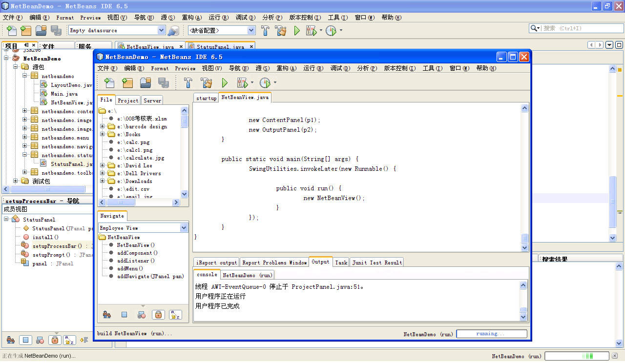Select e:\calculate.jpg in File tree

click(x=141, y=158)
